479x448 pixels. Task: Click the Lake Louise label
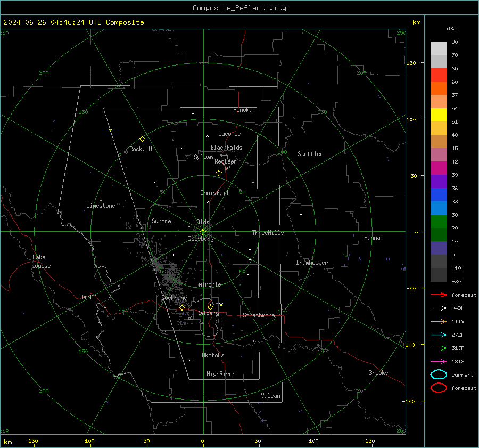click(41, 262)
